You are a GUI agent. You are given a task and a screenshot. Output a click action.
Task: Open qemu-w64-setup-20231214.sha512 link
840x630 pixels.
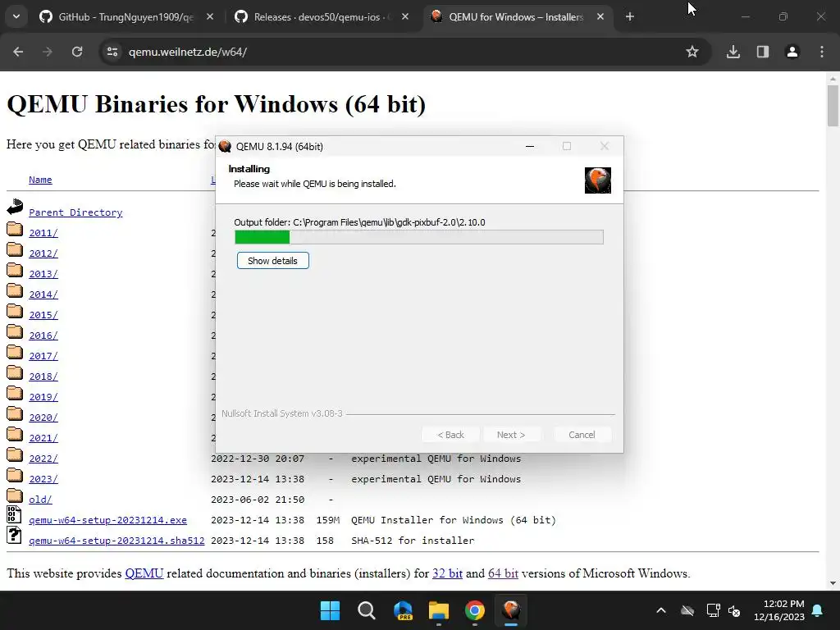pos(116,541)
